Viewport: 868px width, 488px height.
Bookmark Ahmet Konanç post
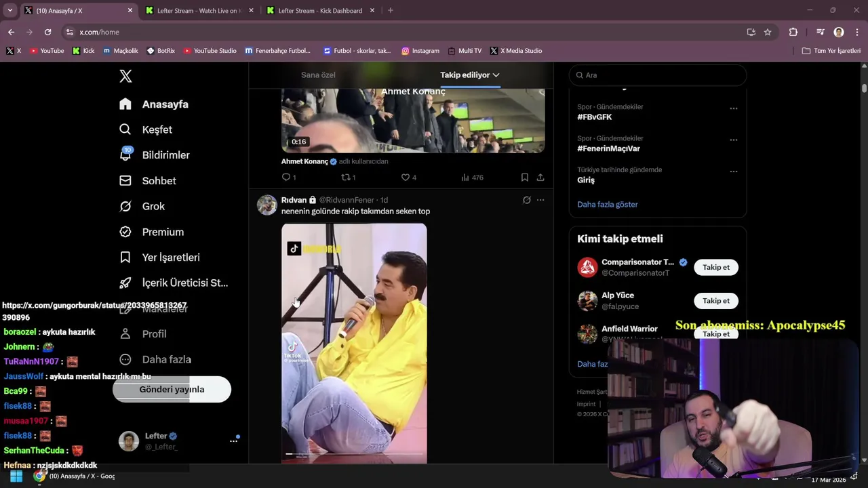click(x=524, y=178)
